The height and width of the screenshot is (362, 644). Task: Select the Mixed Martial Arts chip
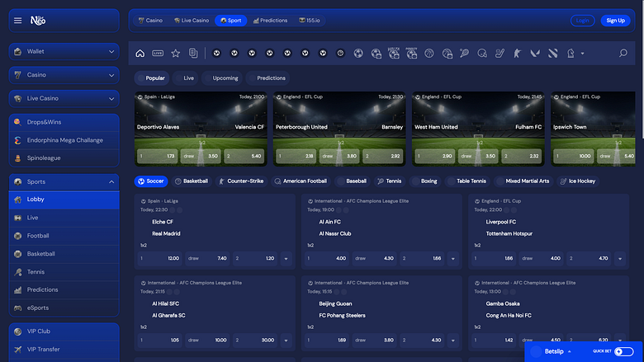click(x=523, y=181)
